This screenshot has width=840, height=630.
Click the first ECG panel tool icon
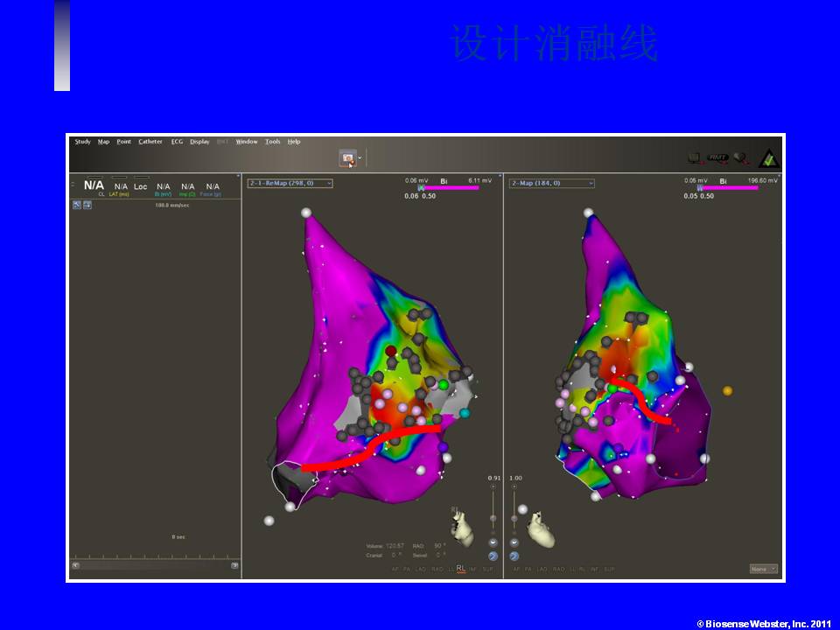click(x=76, y=204)
